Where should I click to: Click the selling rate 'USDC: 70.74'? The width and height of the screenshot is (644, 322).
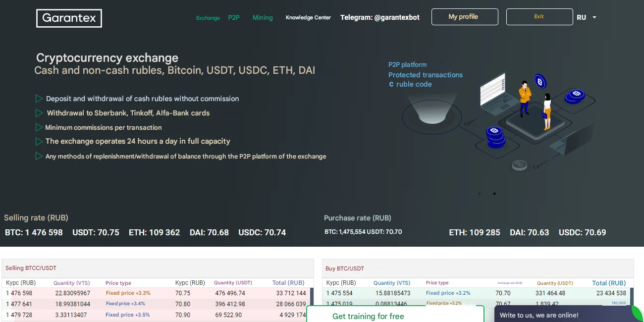[x=262, y=232]
